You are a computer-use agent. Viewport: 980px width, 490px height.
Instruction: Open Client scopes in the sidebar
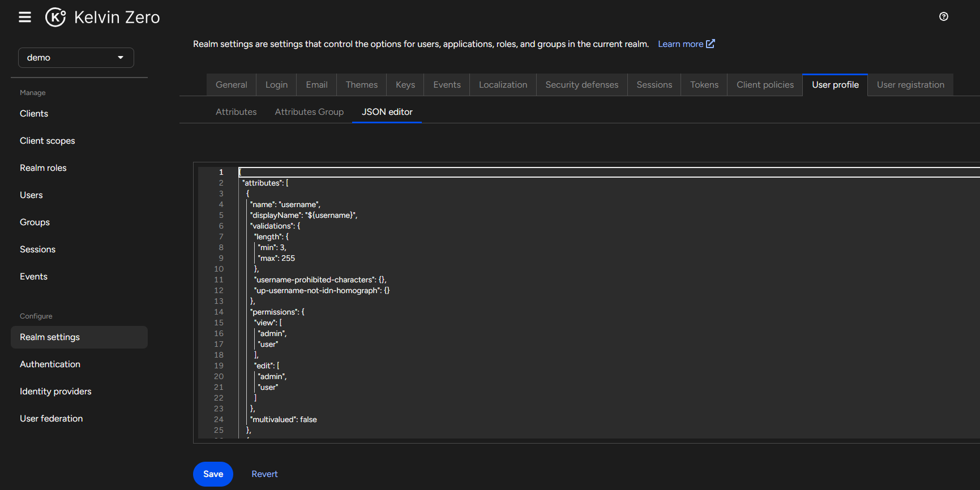click(x=48, y=141)
